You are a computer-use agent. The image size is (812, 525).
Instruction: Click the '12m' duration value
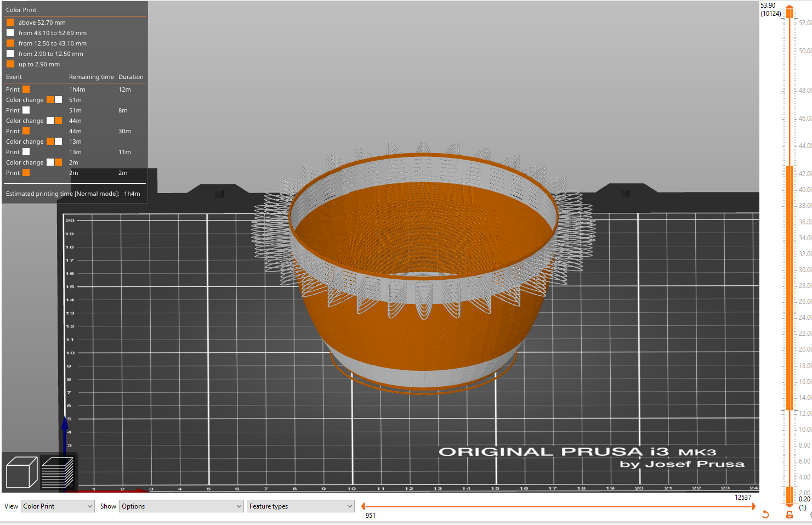tap(124, 89)
